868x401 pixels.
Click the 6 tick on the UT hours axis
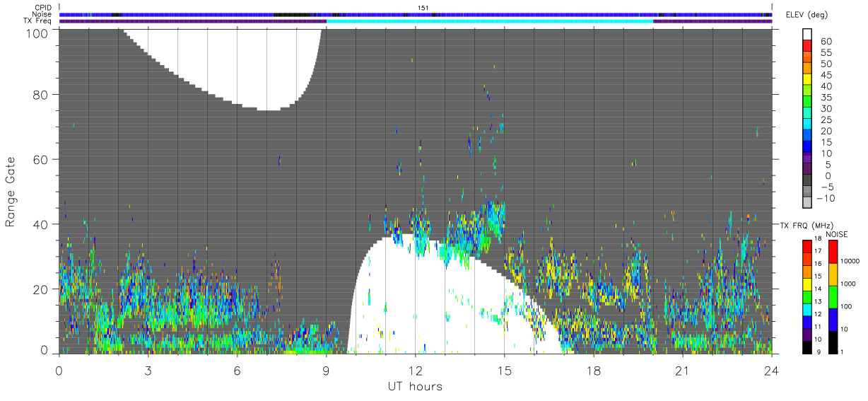point(237,370)
